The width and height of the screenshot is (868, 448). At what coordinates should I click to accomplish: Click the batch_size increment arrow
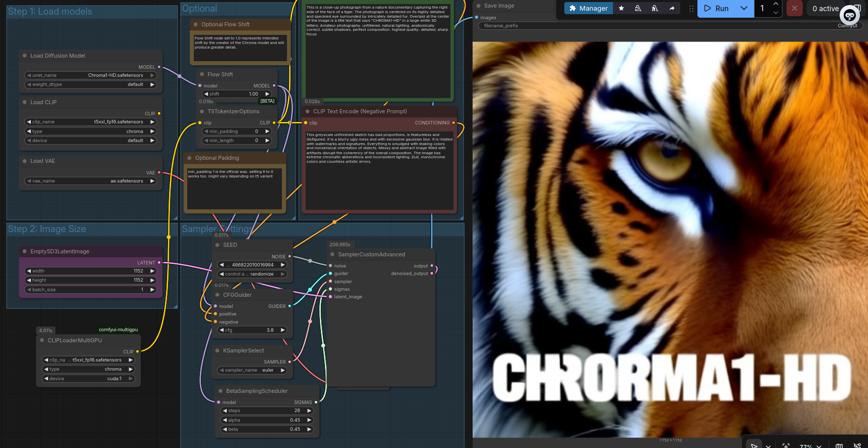[x=152, y=290]
